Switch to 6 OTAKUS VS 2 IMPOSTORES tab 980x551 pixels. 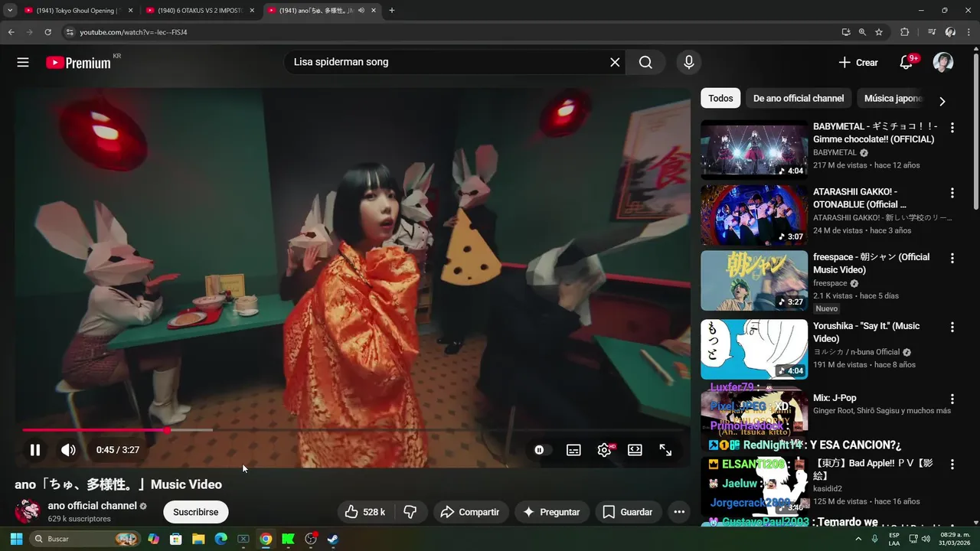199,11
